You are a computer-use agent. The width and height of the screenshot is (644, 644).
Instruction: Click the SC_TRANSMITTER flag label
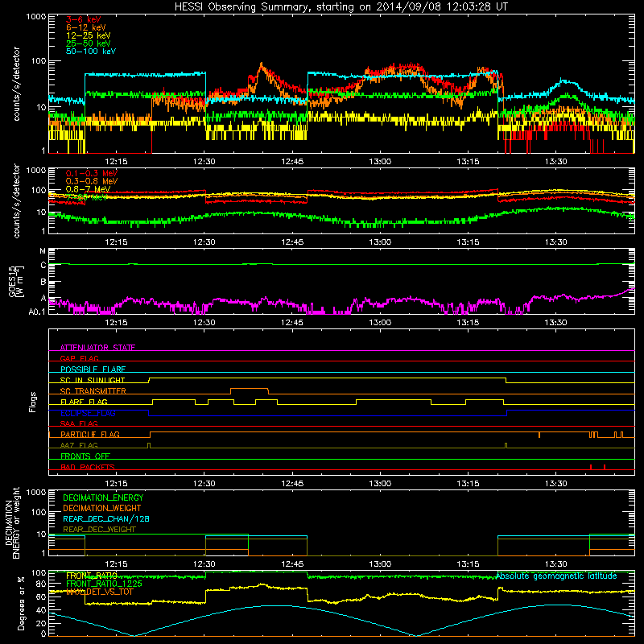(x=93, y=390)
